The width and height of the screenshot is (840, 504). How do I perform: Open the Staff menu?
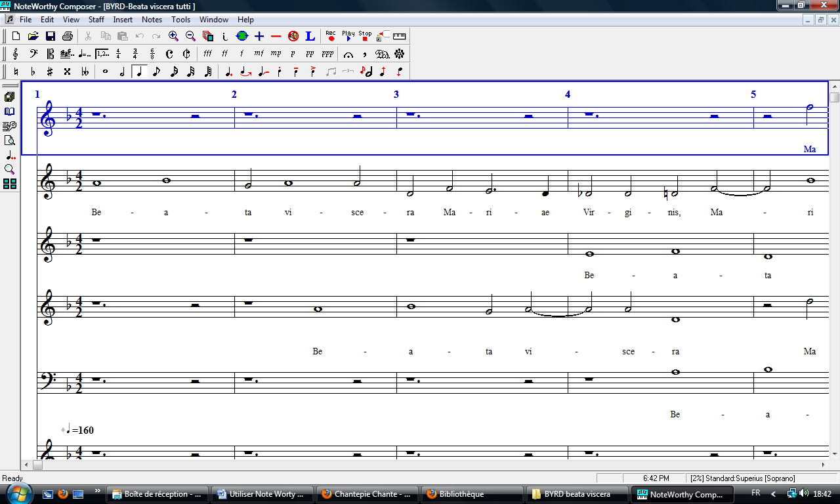[96, 20]
